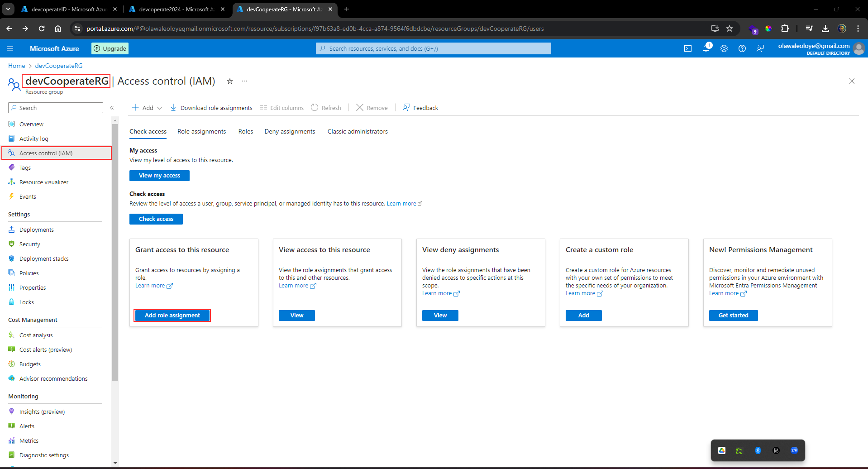Expand the Add dropdown menu
Screen dimensions: 868x469
(160, 108)
